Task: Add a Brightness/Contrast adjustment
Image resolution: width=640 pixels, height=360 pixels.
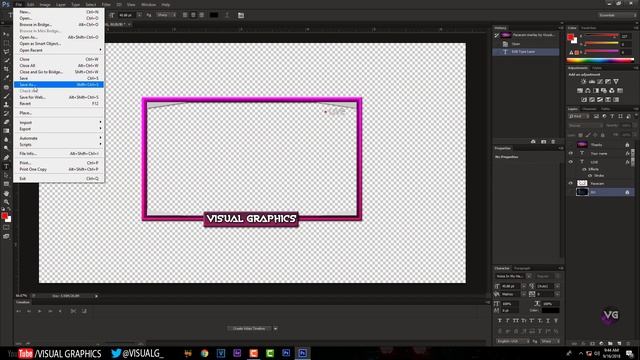Action: click(x=584, y=82)
